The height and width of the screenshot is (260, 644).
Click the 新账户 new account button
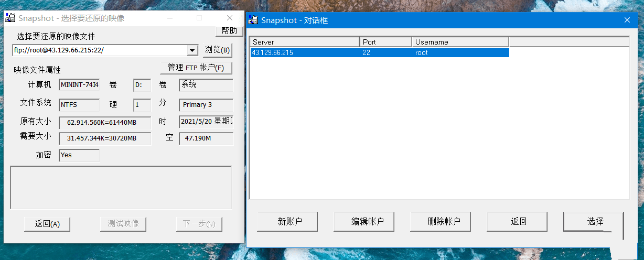287,221
